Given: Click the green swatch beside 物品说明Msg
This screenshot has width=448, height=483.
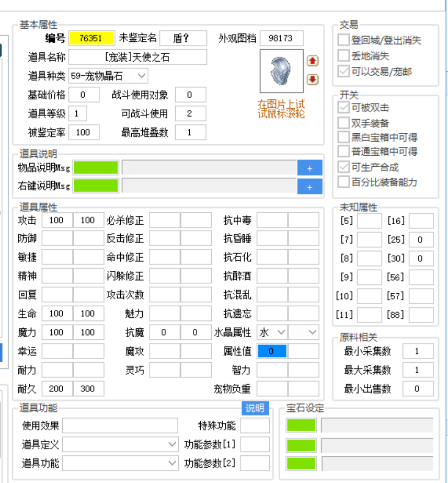Looking at the screenshot, I should tap(96, 167).
